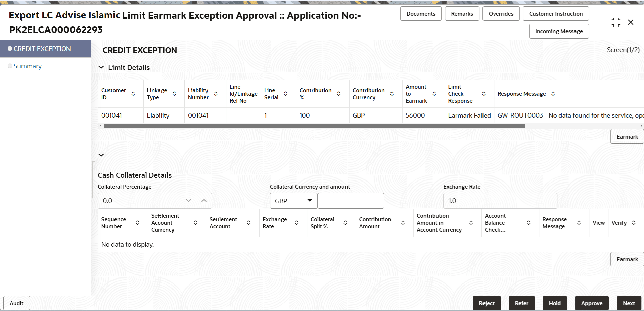The image size is (644, 311).
Task: Sort the Sequence Number column
Action: coord(138,222)
